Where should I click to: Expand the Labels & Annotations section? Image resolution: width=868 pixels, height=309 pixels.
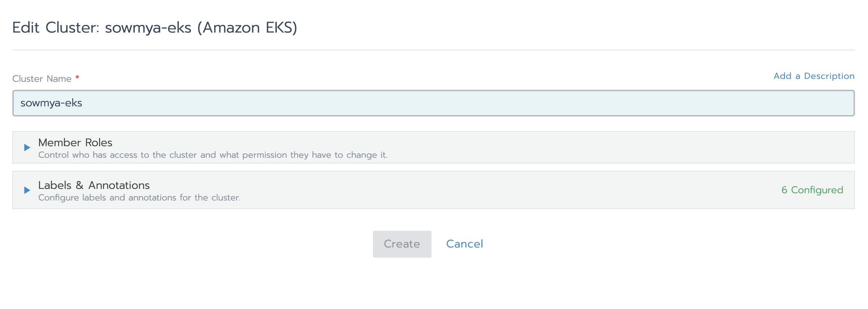[x=94, y=185]
